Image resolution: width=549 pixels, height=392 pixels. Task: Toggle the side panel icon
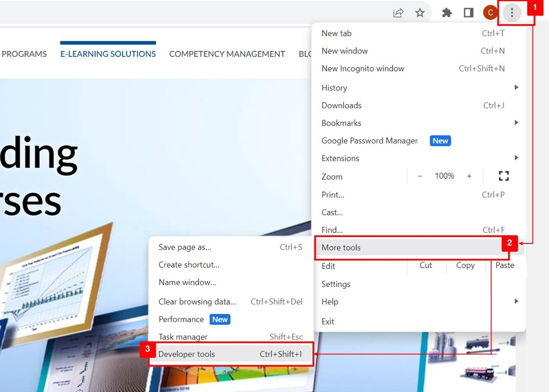pyautogui.click(x=468, y=13)
